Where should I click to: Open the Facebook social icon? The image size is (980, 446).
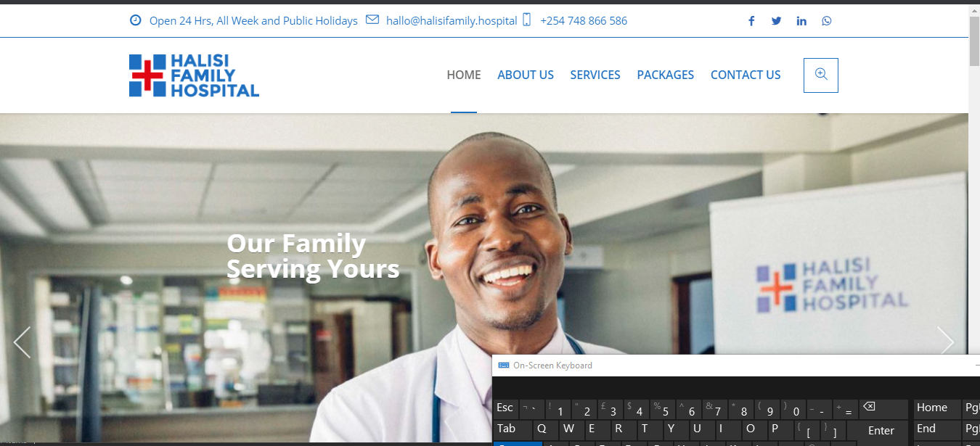751,21
